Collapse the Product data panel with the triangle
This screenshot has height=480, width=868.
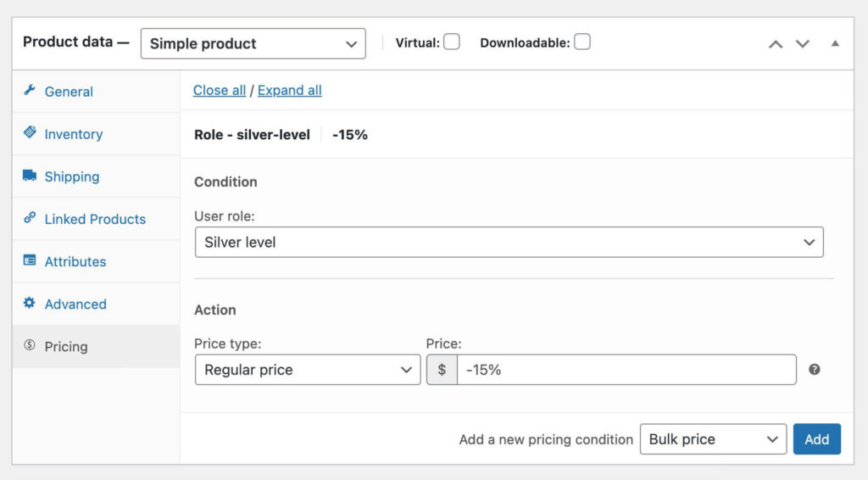point(835,43)
